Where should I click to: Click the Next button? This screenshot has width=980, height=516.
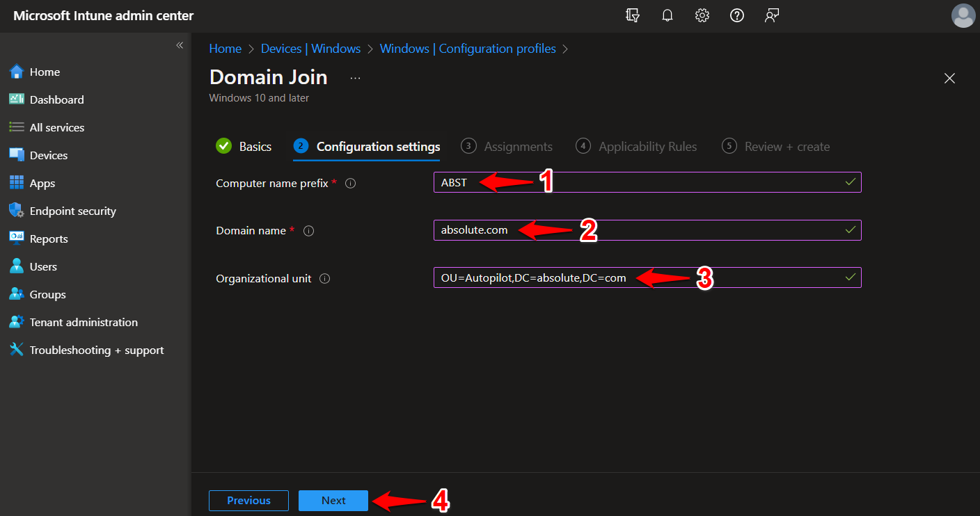click(x=333, y=500)
